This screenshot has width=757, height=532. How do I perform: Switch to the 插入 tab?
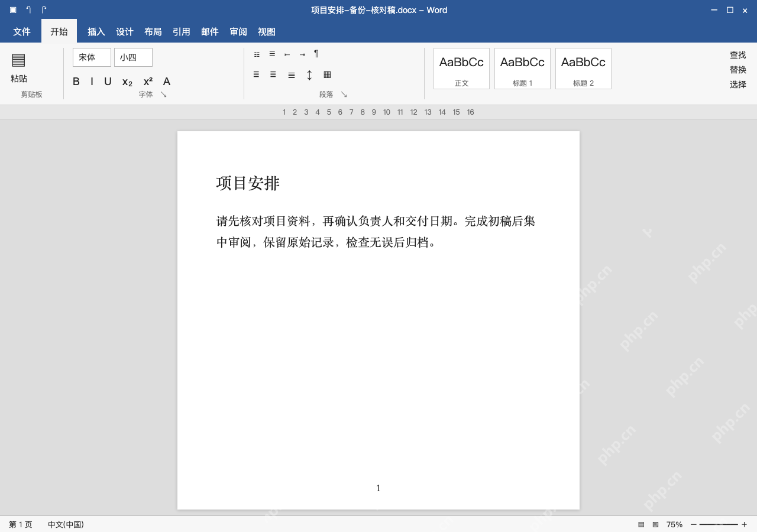[96, 32]
